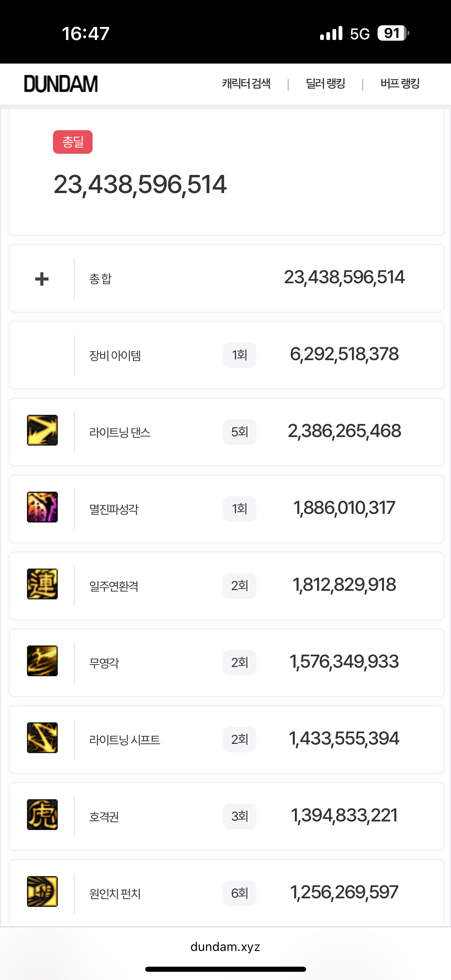Click the DUNDAM logo
The width and height of the screenshot is (451, 980).
point(61,84)
